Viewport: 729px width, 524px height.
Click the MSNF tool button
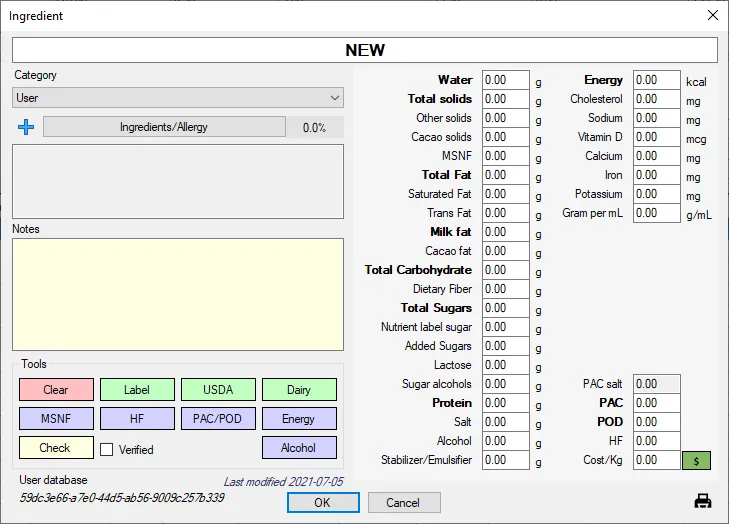(56, 418)
